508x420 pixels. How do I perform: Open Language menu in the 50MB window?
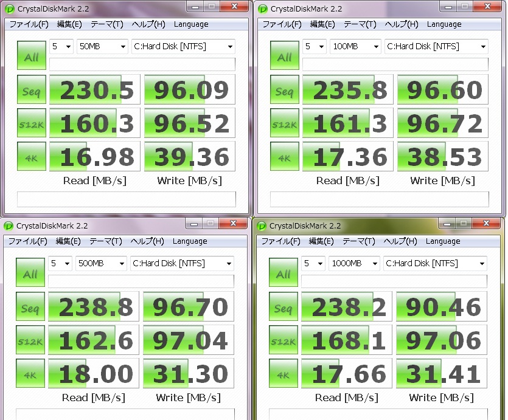191,24
